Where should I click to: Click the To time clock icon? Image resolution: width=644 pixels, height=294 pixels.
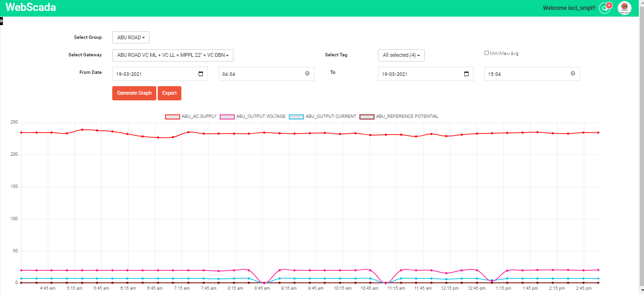coord(573,74)
